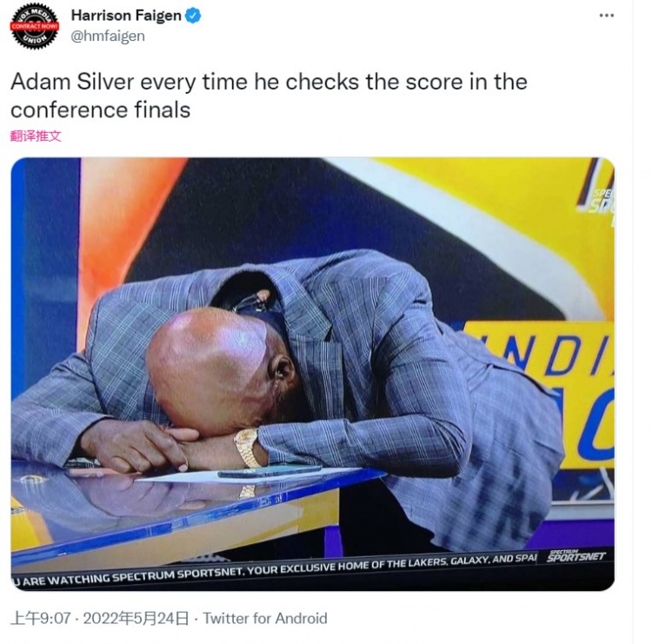
Task: Open Harrison Faigen's profile name
Action: [x=126, y=16]
